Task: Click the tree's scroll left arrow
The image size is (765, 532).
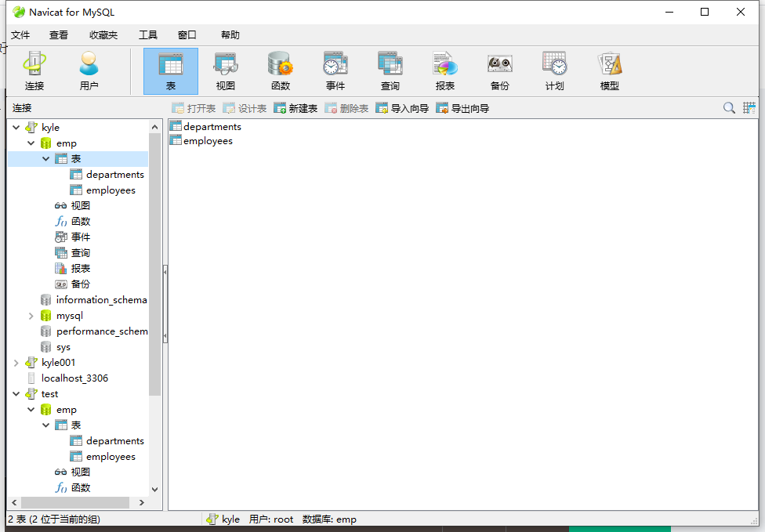Action: pos(14,502)
